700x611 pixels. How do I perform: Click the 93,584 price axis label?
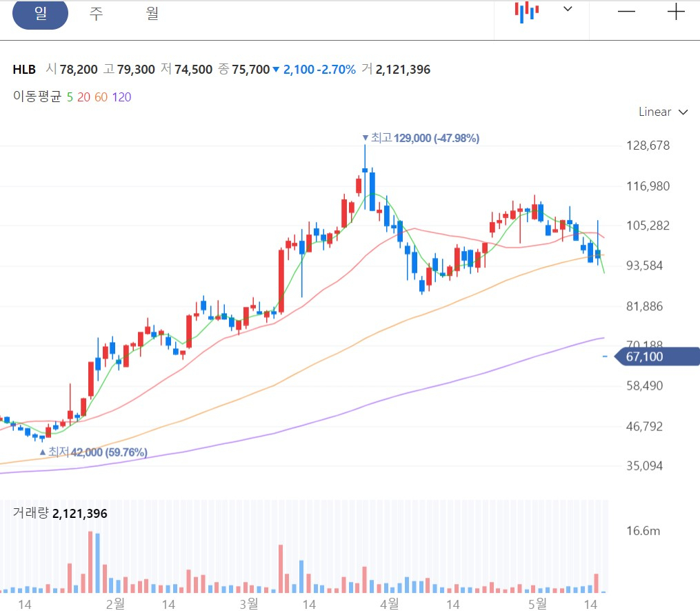click(x=644, y=266)
